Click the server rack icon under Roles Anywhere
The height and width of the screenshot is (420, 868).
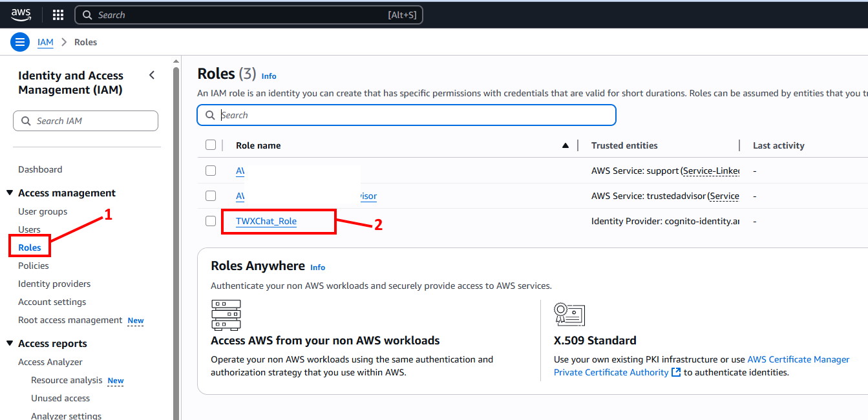click(226, 315)
